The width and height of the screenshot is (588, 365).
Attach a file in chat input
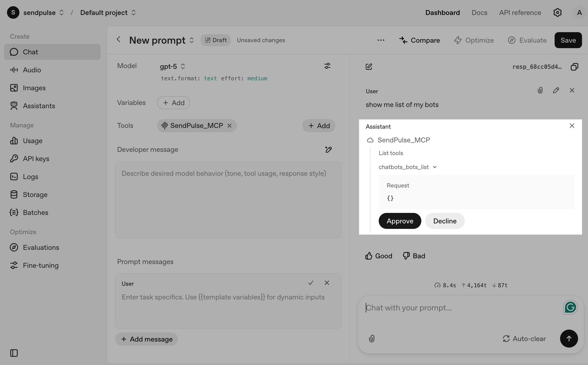click(371, 339)
